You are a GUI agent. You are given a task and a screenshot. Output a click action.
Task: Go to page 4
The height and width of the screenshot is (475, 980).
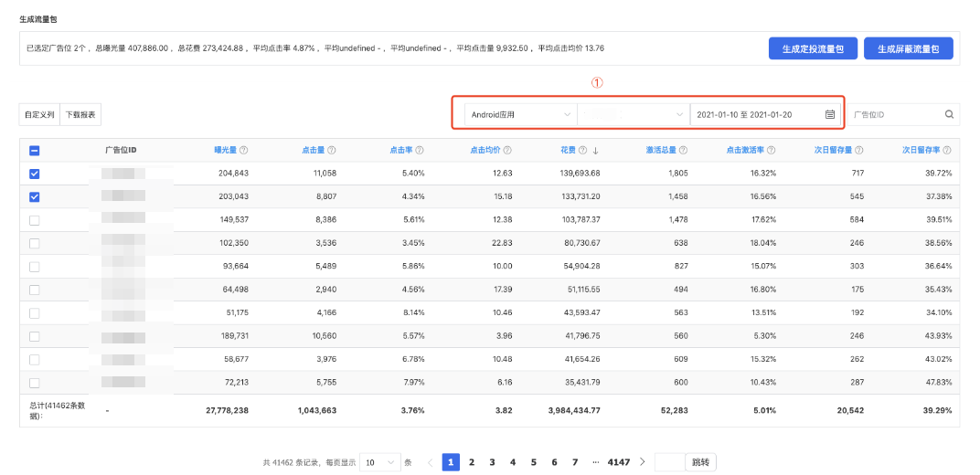coord(513,462)
